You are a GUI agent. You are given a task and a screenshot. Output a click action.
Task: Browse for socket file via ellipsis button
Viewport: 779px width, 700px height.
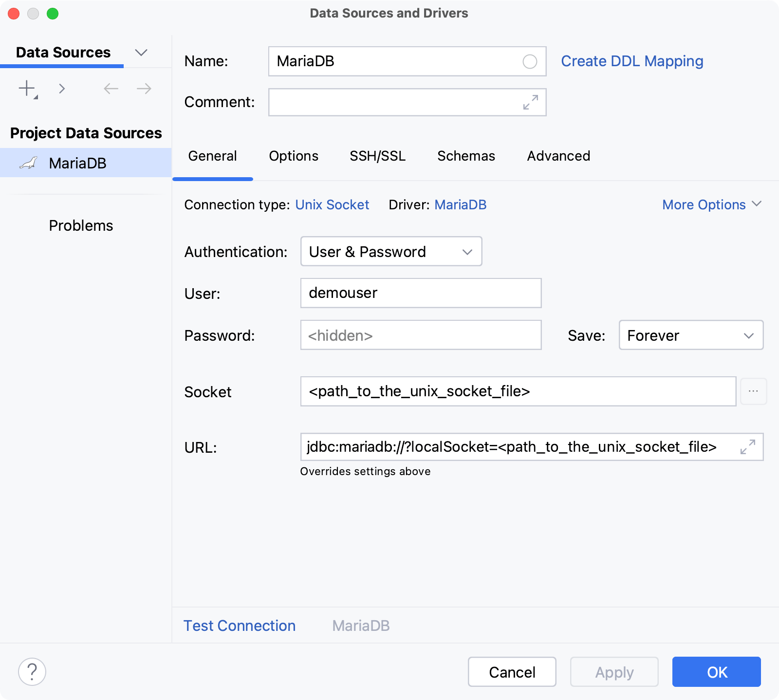754,391
